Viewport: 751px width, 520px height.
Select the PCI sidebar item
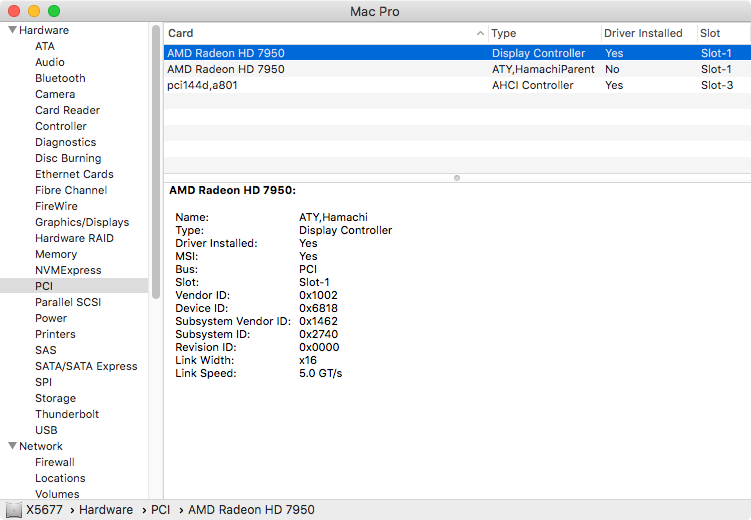coord(74,286)
